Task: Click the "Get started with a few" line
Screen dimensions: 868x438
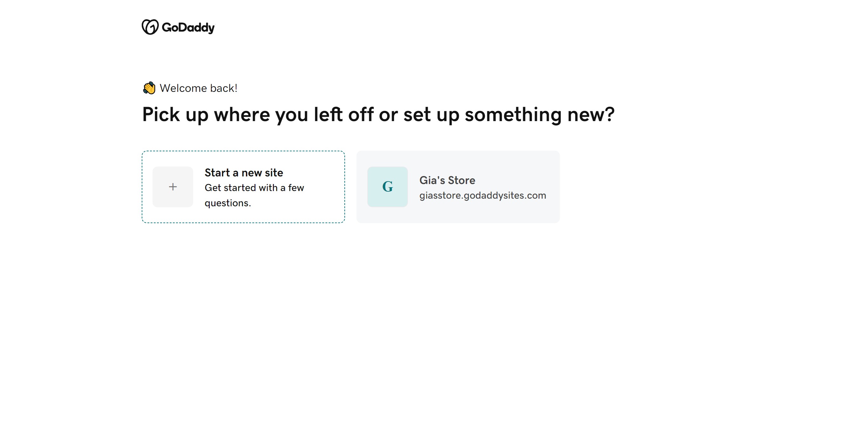Action: [x=254, y=188]
